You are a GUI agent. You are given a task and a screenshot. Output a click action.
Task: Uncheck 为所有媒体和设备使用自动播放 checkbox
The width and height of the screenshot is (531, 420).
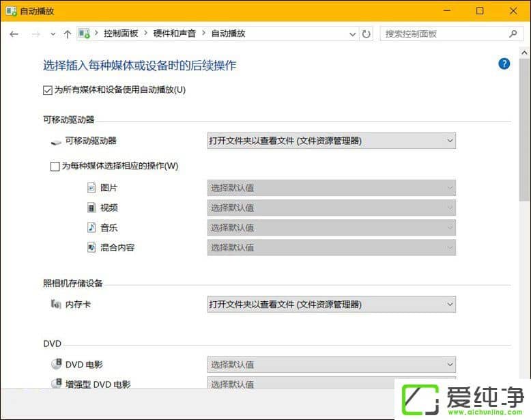coord(47,89)
